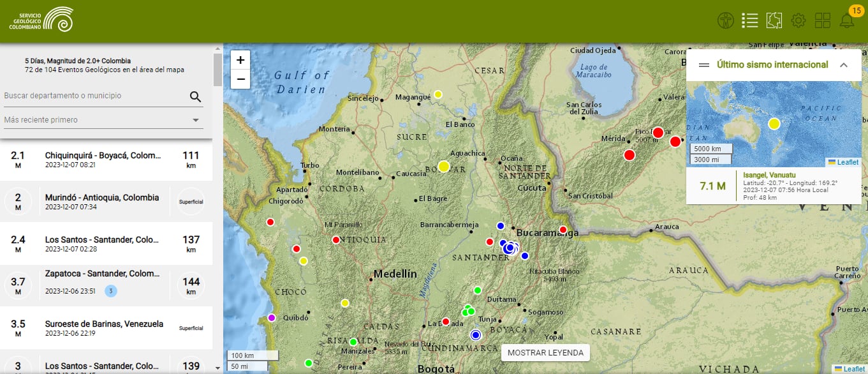
Task: Click the hamburger icon on the international quake panel
Action: coord(702,64)
